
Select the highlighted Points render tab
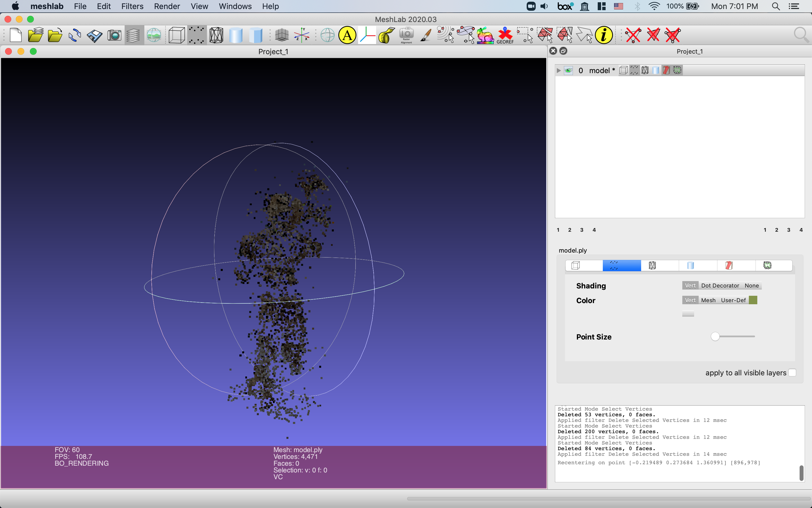[x=622, y=265]
